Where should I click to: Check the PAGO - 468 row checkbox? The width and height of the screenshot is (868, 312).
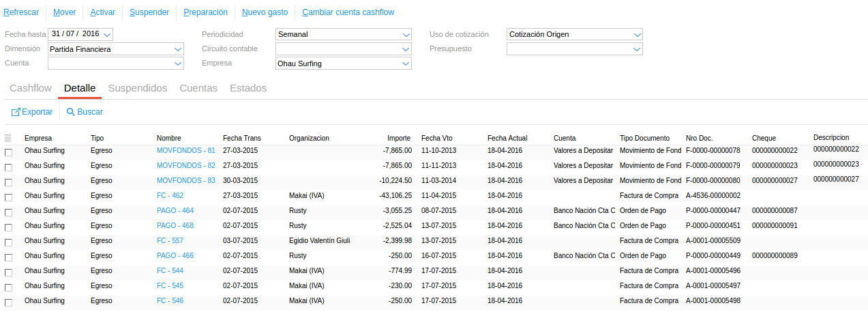[8, 227]
